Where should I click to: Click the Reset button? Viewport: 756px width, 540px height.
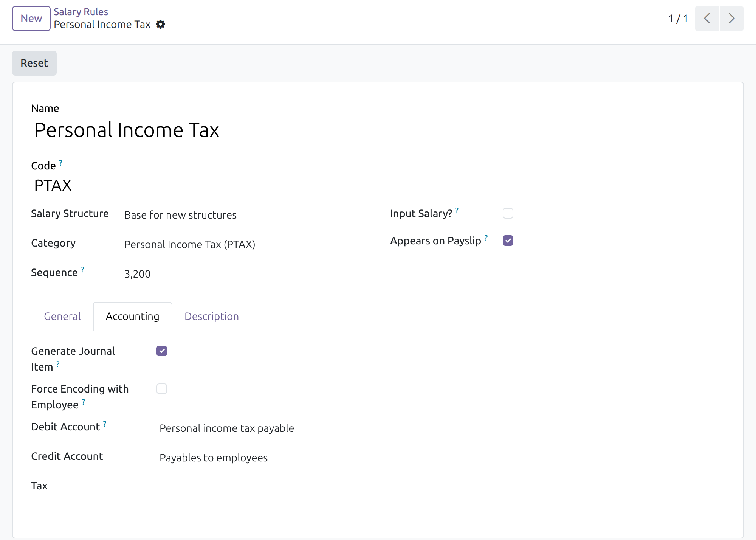pos(34,63)
